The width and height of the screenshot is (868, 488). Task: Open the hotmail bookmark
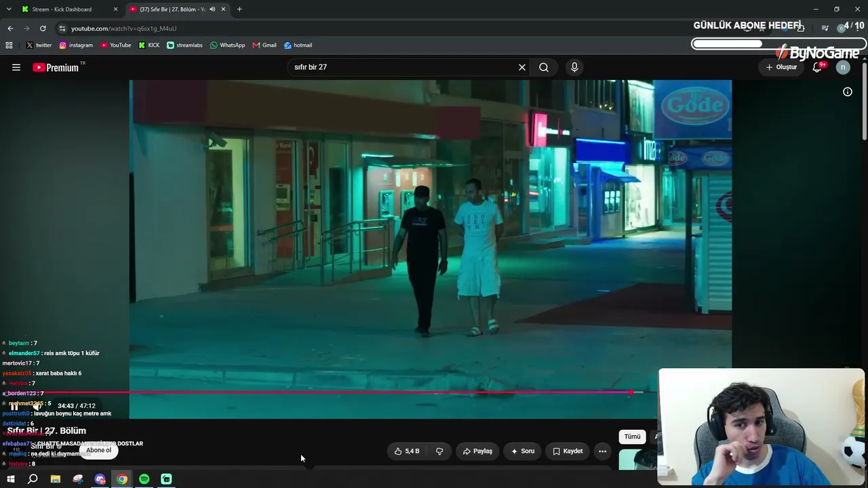(x=298, y=45)
